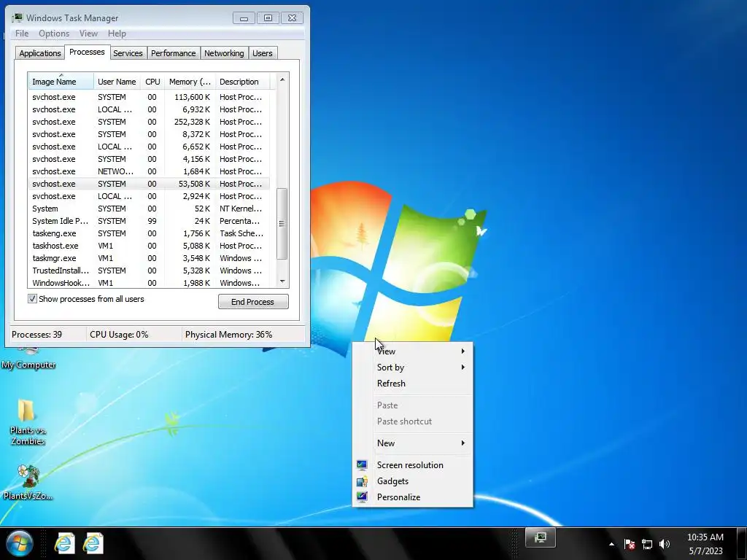747x560 pixels.
Task: Select the WindowsHook... process row
Action: click(149, 282)
